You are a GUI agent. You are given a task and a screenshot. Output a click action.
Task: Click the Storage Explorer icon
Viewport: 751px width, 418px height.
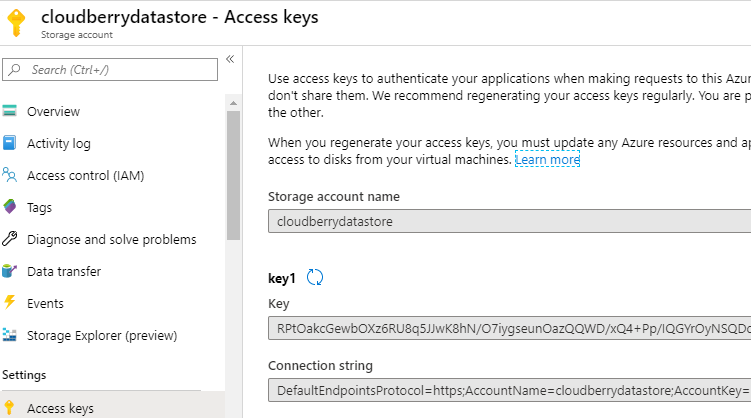10,335
